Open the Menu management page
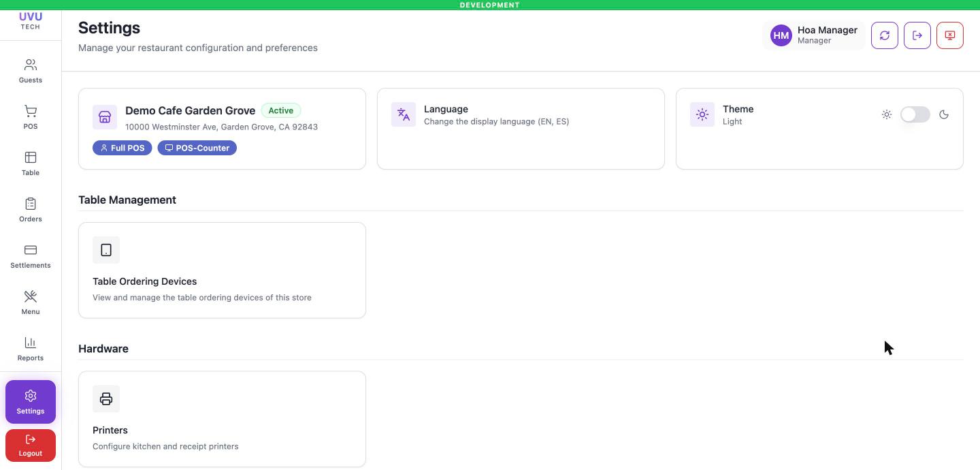The height and width of the screenshot is (470, 980). click(x=31, y=302)
